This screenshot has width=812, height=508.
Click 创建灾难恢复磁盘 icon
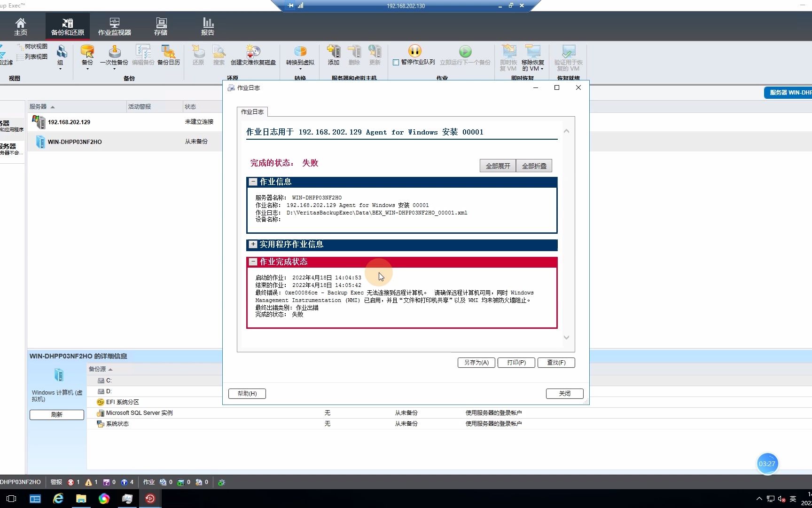pyautogui.click(x=252, y=56)
